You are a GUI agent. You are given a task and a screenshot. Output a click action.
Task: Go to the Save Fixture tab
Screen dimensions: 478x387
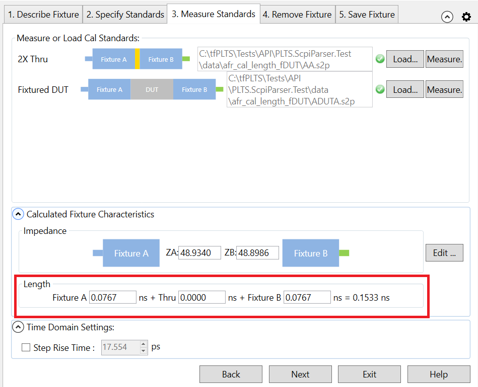[367, 15]
